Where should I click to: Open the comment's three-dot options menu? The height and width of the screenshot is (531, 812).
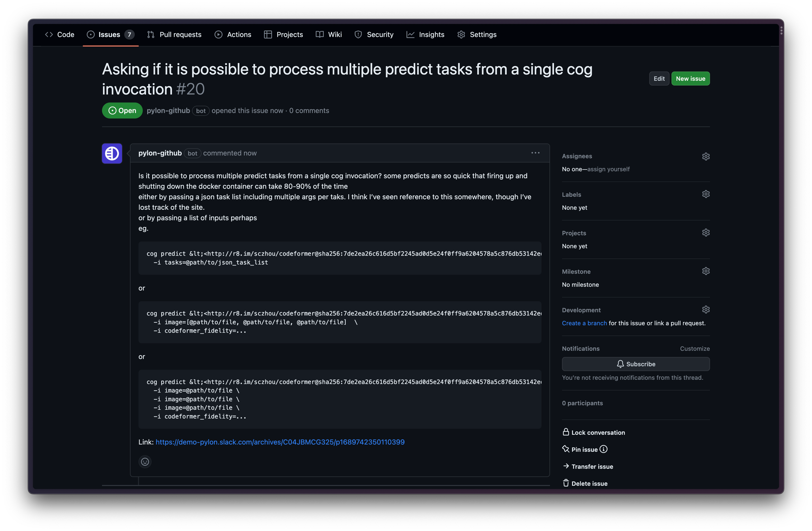[535, 153]
